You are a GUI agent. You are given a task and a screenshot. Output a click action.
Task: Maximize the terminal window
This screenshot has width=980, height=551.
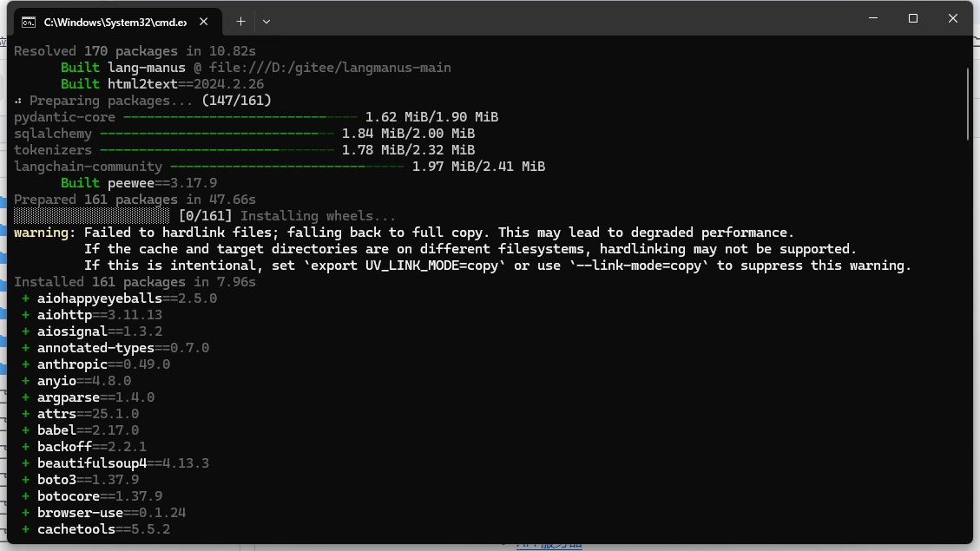(913, 18)
